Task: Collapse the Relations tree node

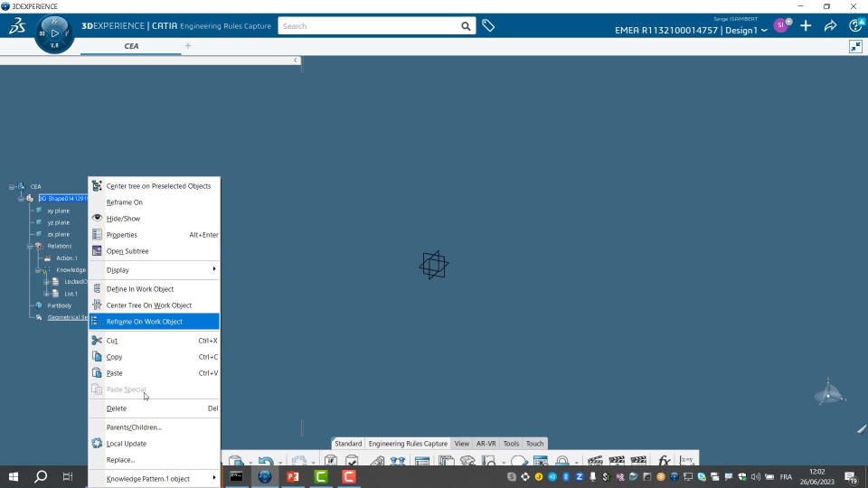Action: click(x=30, y=246)
